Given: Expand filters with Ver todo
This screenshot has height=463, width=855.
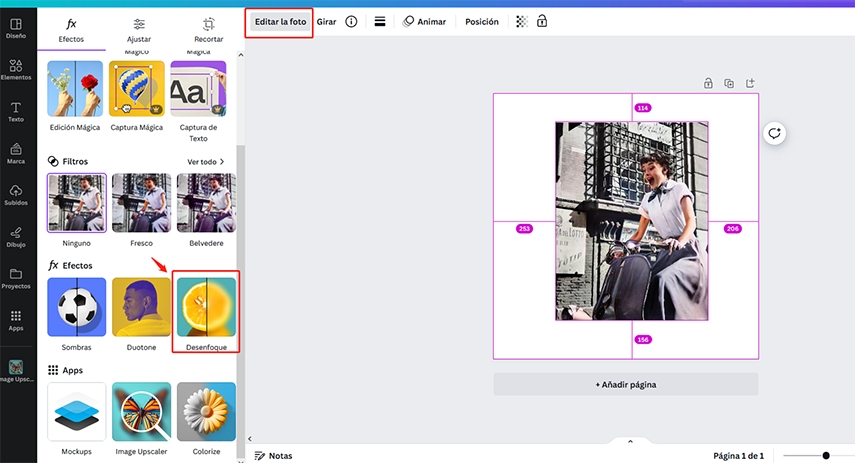Looking at the screenshot, I should (x=206, y=162).
